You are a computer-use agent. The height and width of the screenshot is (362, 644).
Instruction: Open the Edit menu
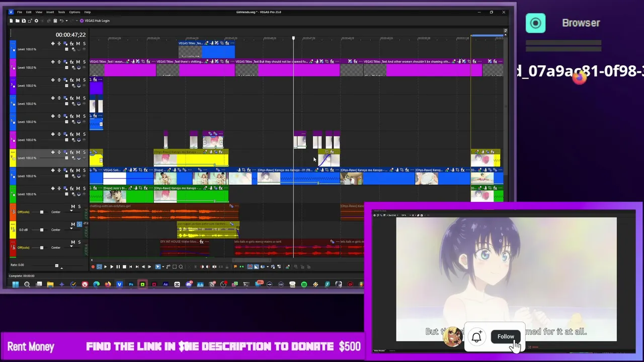(x=29, y=12)
